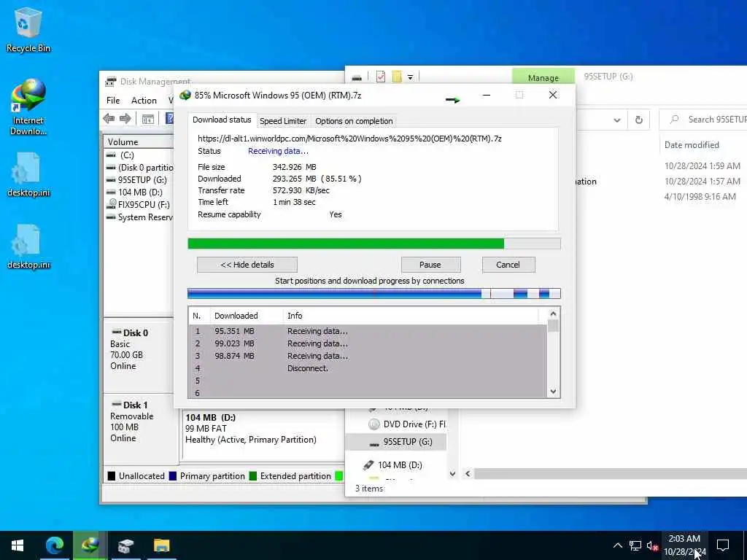747x560 pixels.
Task: Select the 104 MB (D:) volume in the Disk Management list
Action: [139, 192]
